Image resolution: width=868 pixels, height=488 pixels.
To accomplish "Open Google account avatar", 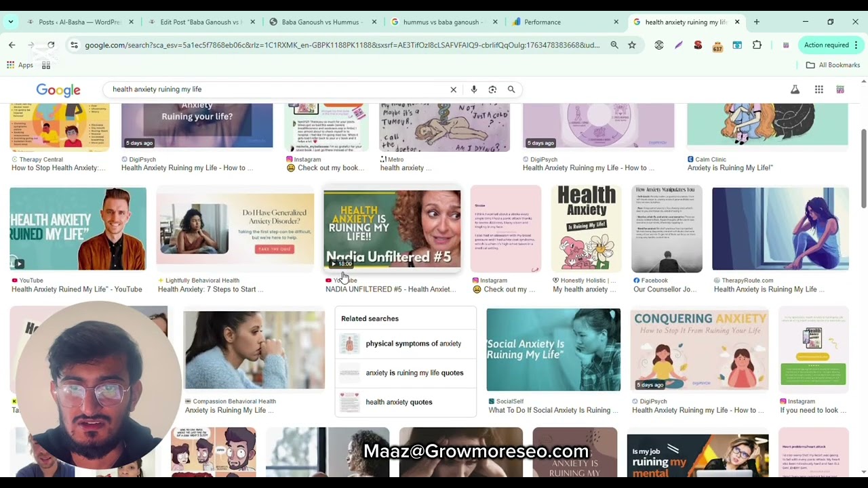I will pos(840,89).
